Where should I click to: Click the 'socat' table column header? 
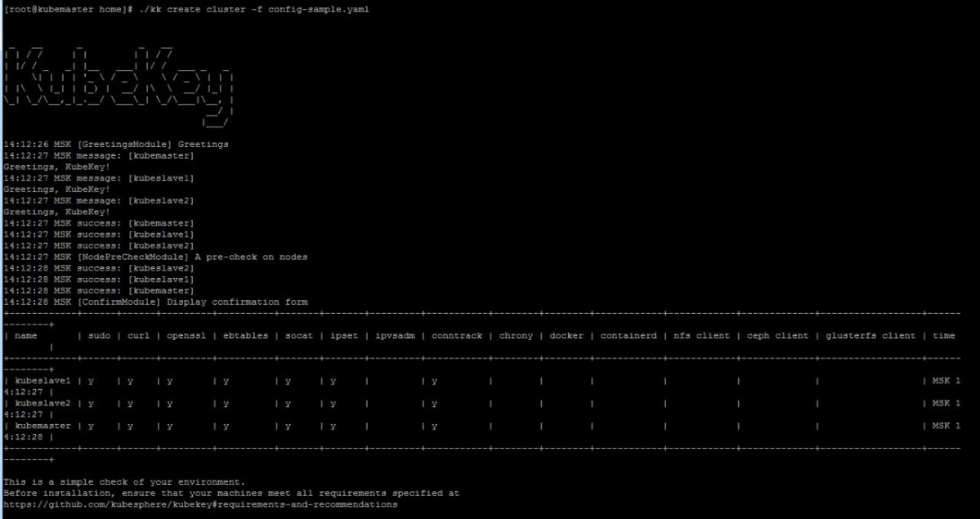pos(299,336)
